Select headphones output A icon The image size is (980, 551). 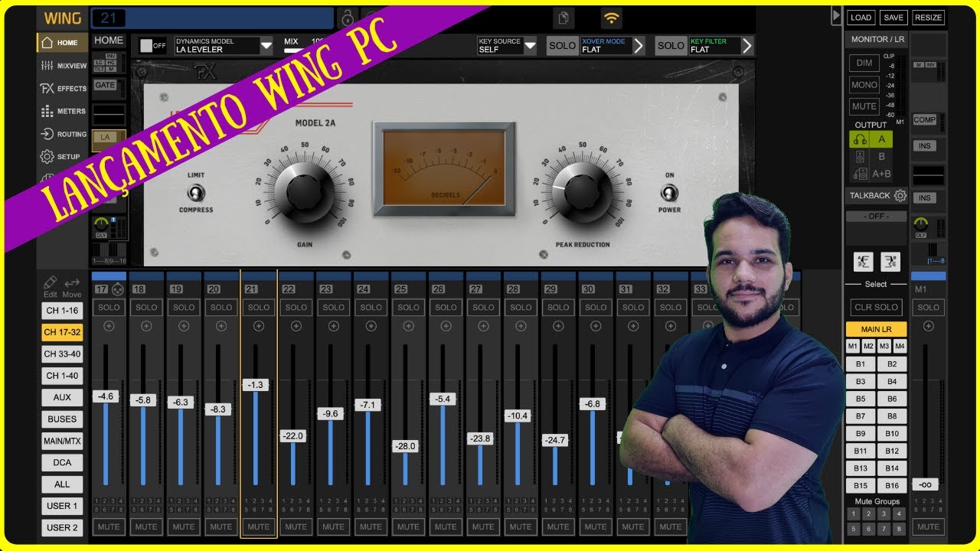(x=859, y=139)
